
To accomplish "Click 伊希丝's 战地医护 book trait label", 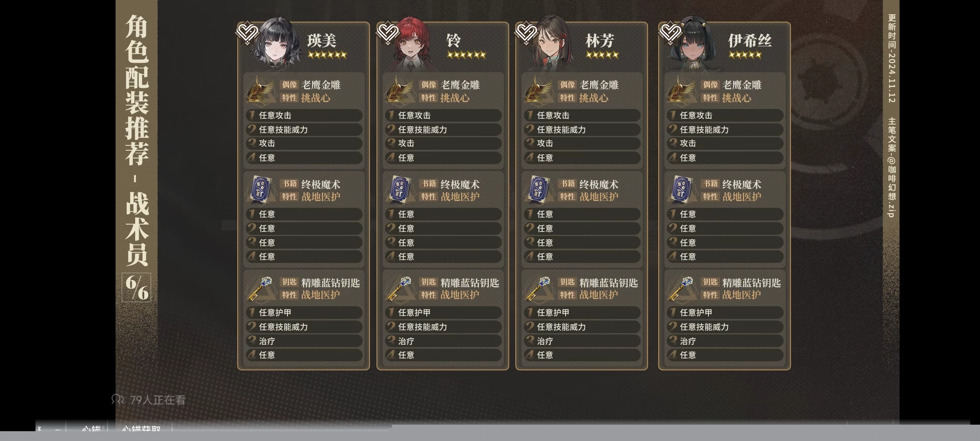I will click(742, 197).
